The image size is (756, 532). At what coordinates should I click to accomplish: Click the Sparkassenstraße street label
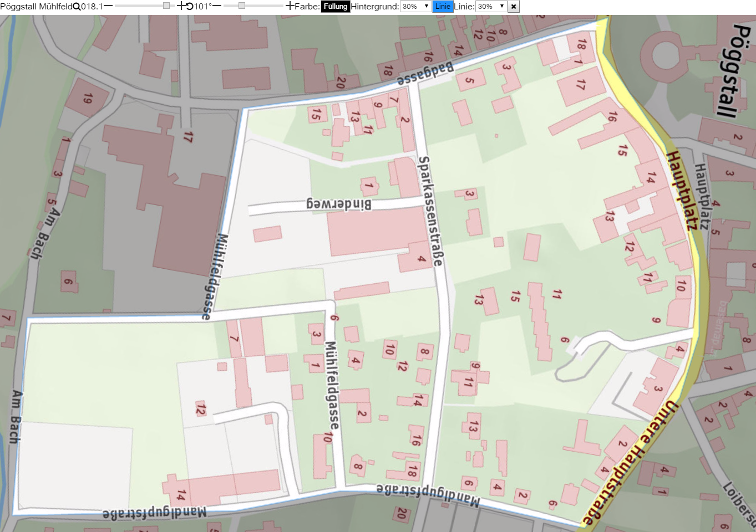click(431, 211)
